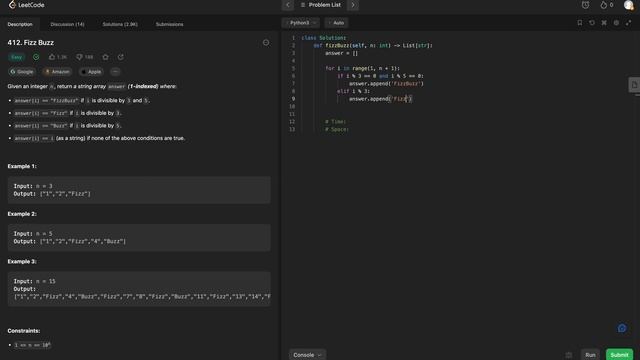Click the 'Constraints:' heading
The image size is (640, 360).
24,331
